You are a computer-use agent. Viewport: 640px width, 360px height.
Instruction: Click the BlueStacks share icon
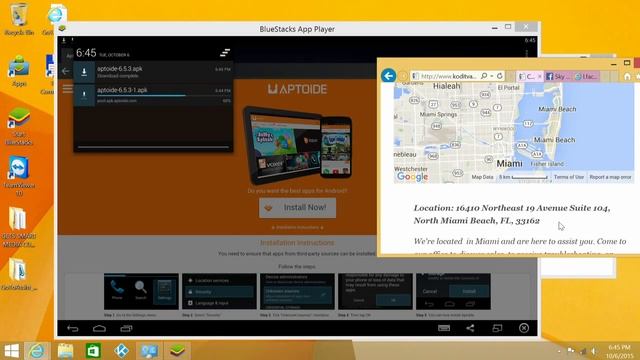470,328
